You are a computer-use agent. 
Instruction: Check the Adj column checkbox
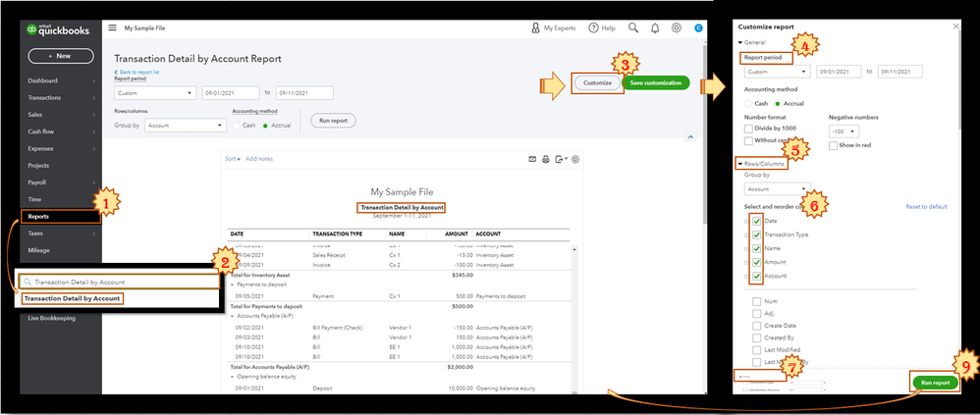pyautogui.click(x=757, y=313)
